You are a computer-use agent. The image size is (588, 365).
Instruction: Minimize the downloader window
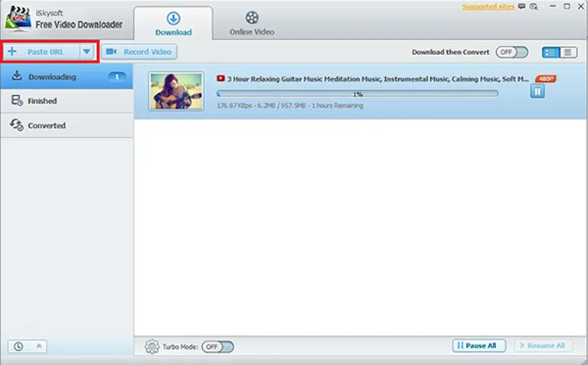[x=553, y=6]
